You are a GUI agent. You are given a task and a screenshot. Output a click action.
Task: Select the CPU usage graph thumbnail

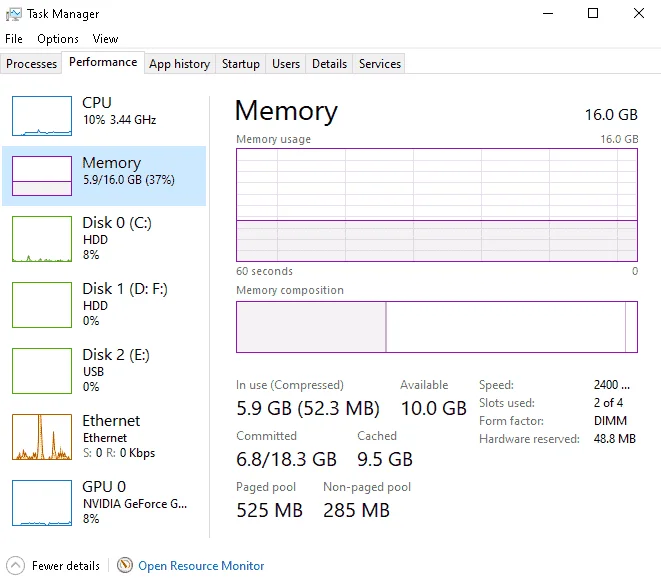42,116
